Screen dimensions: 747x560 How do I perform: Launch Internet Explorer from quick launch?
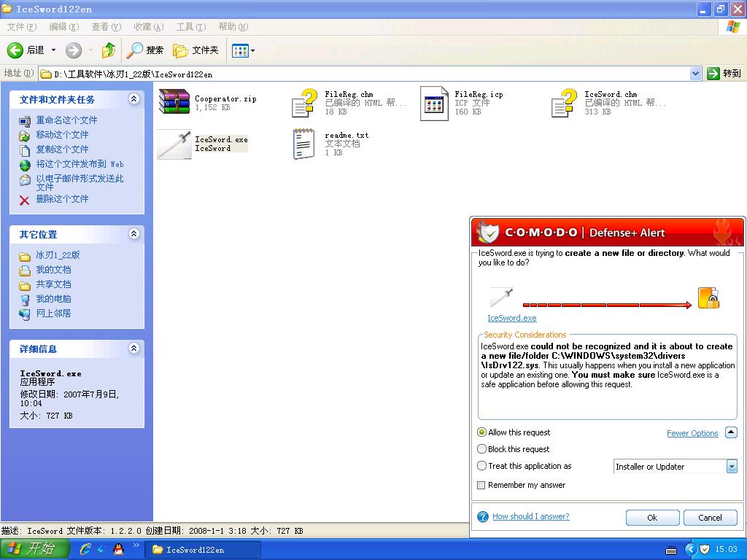click(85, 550)
